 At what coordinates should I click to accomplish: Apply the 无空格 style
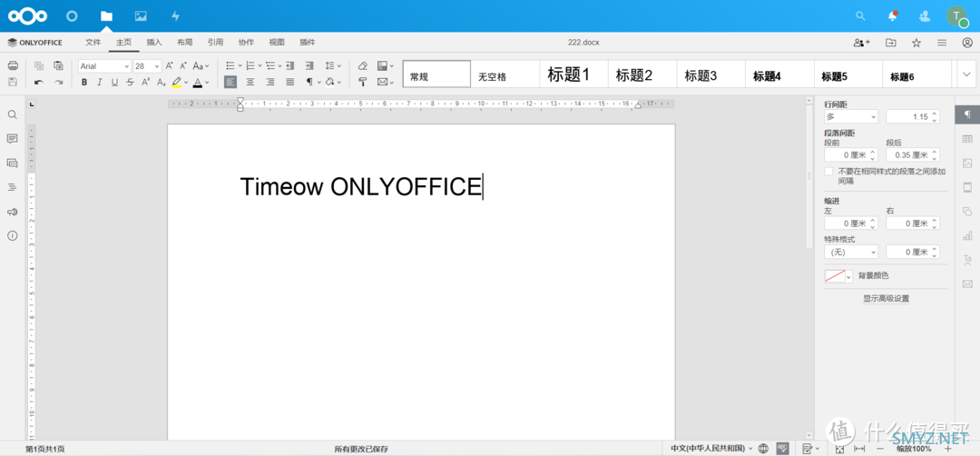click(505, 74)
